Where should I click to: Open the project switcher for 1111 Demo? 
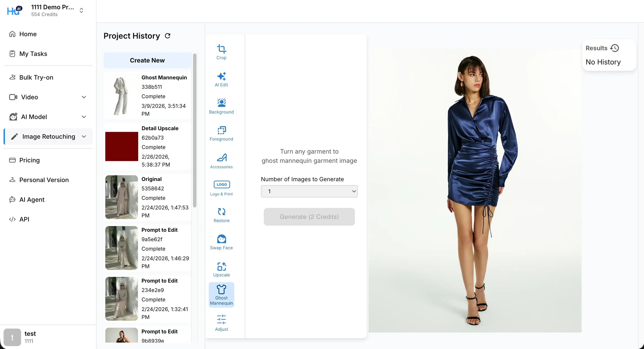click(81, 11)
